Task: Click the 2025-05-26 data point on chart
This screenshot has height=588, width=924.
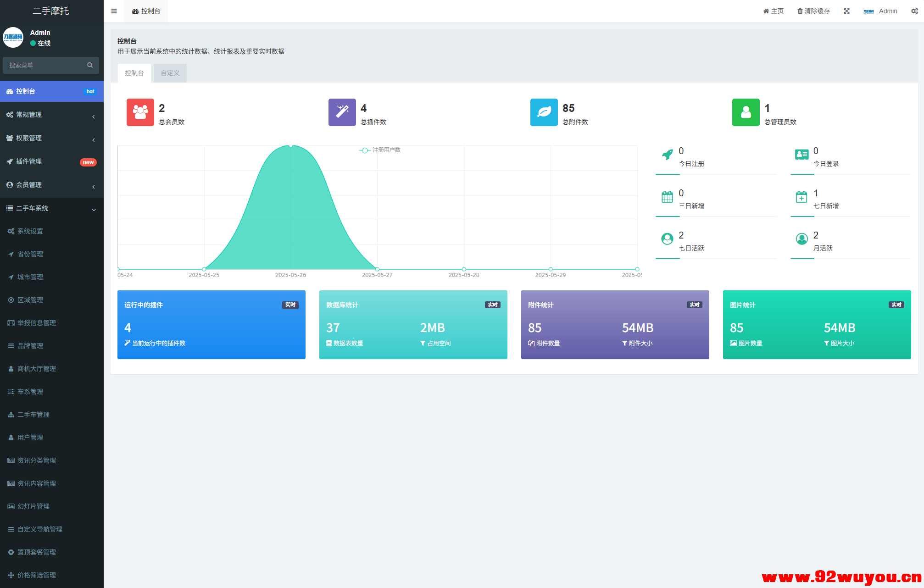Action: click(290, 145)
